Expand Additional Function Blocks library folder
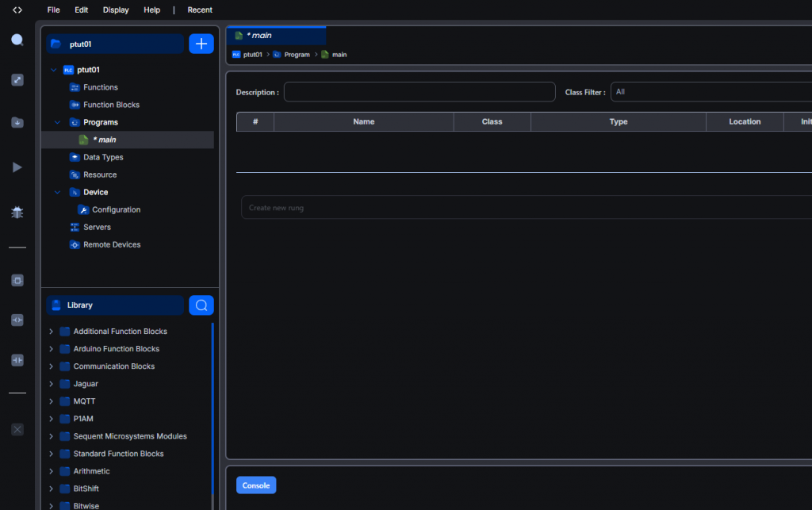Viewport: 812px width, 510px height. [52, 332]
